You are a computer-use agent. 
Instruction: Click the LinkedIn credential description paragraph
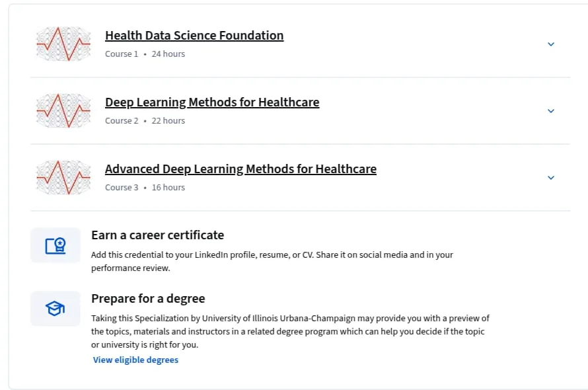[x=272, y=261]
